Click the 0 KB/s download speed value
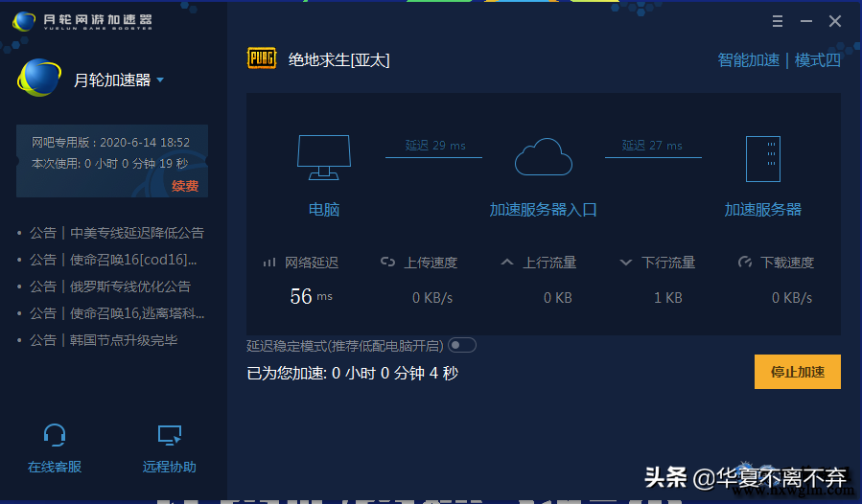The width and height of the screenshot is (862, 504). click(x=792, y=298)
